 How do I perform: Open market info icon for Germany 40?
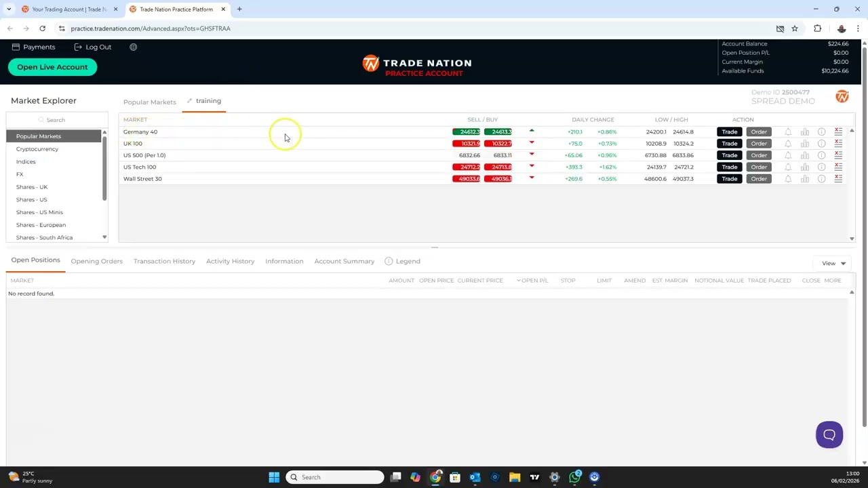(821, 132)
